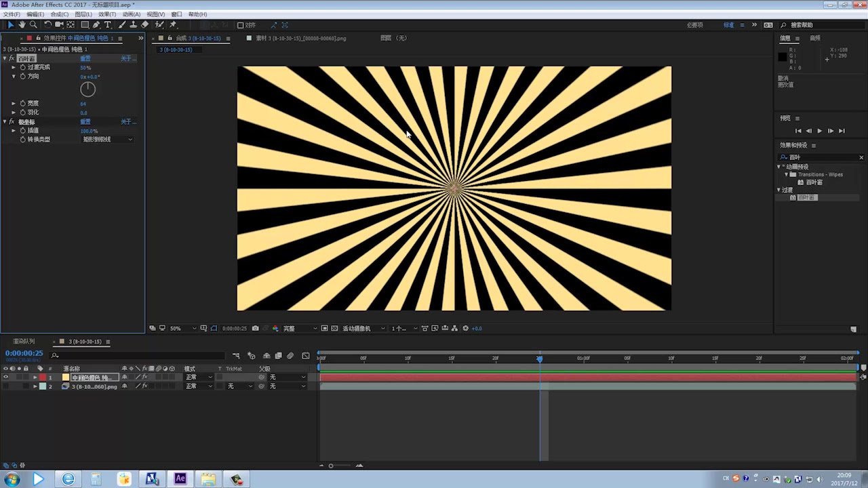Toggle transparency grid in viewer
The image size is (868, 488).
334,328
